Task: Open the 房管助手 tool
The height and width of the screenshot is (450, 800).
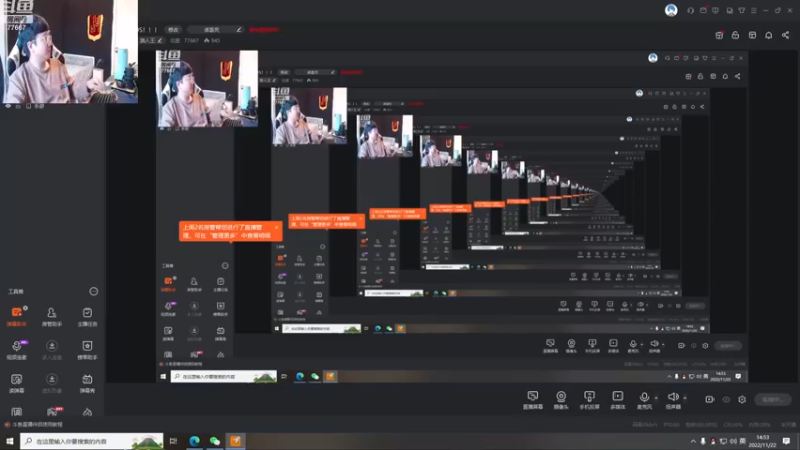Action: pos(52,316)
